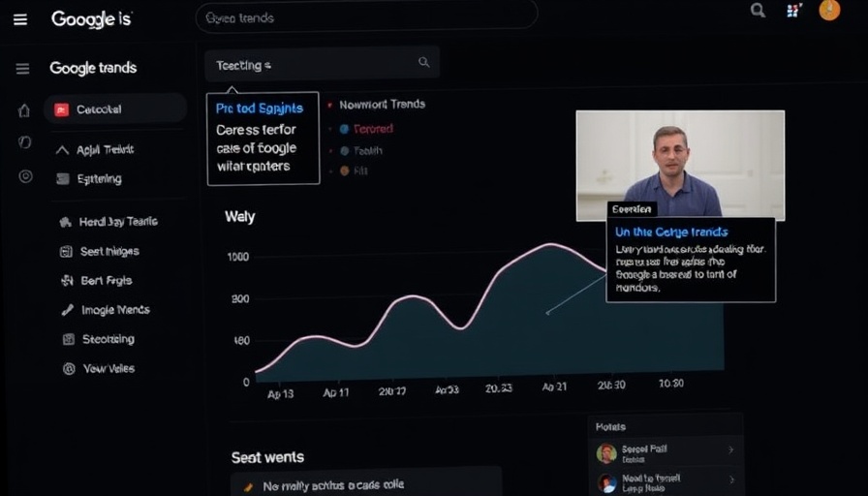
Task: Go to the home icon in the rail
Action: (x=24, y=110)
